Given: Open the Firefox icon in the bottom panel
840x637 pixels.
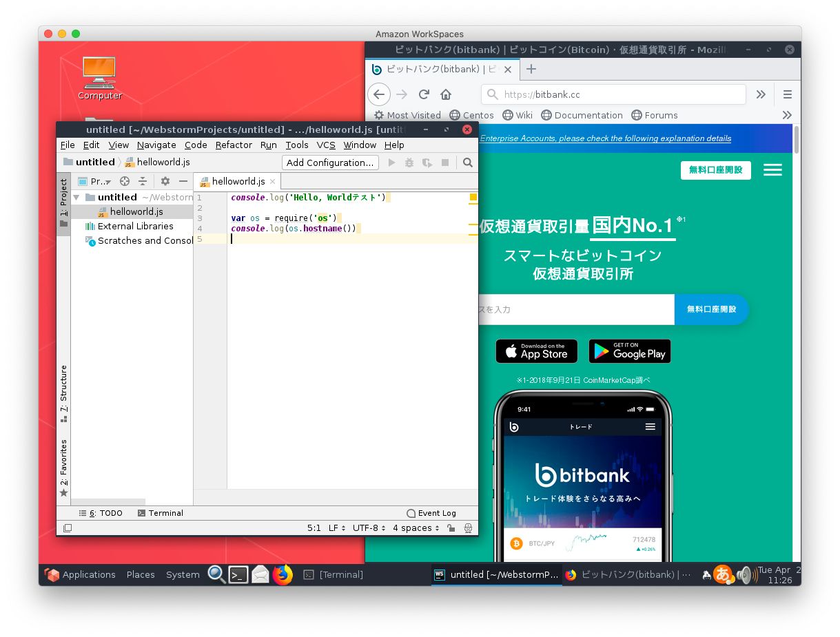Looking at the screenshot, I should pyautogui.click(x=283, y=574).
